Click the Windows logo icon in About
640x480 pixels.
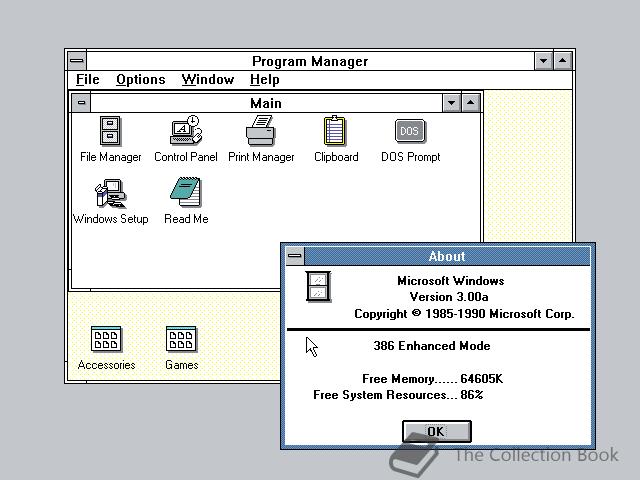click(x=318, y=287)
